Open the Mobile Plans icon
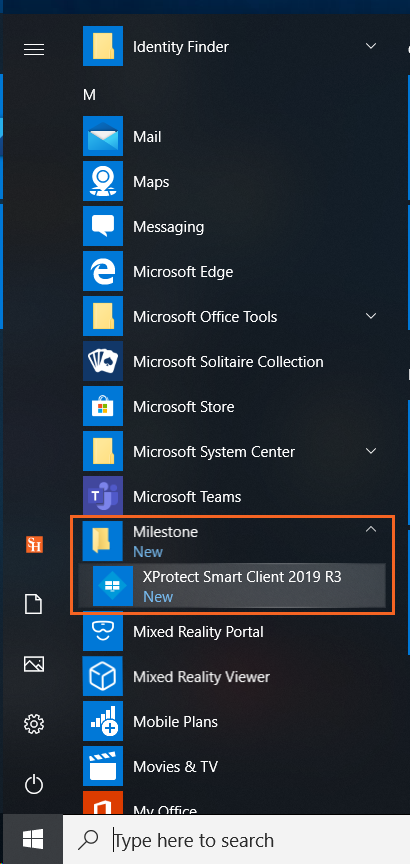Image resolution: width=410 pixels, height=864 pixels. 102,721
